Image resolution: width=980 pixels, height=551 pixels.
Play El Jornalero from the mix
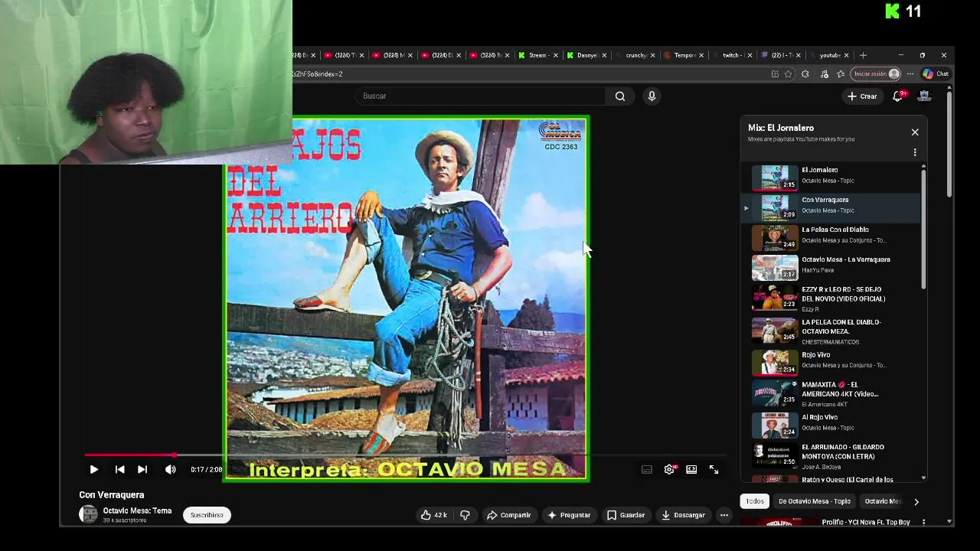(x=832, y=177)
